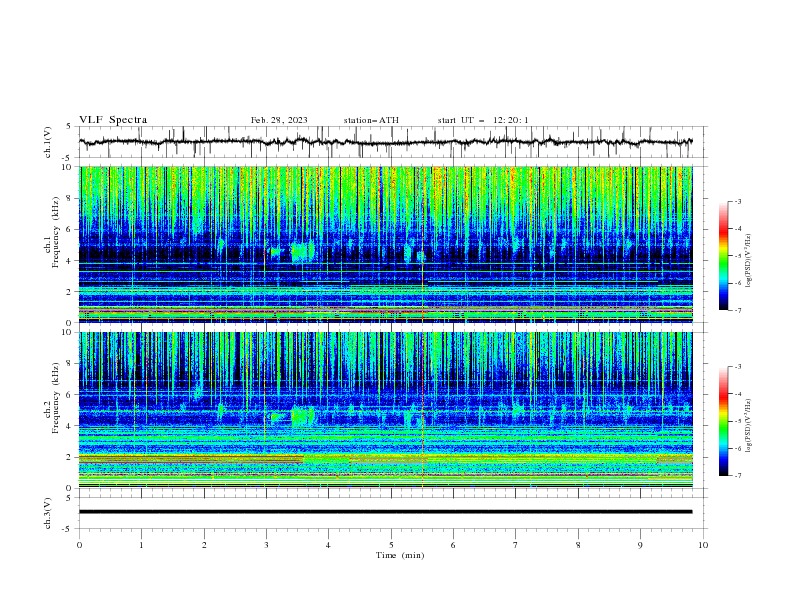Click the "5" tick on ch.3(V) axis

[x=69, y=497]
